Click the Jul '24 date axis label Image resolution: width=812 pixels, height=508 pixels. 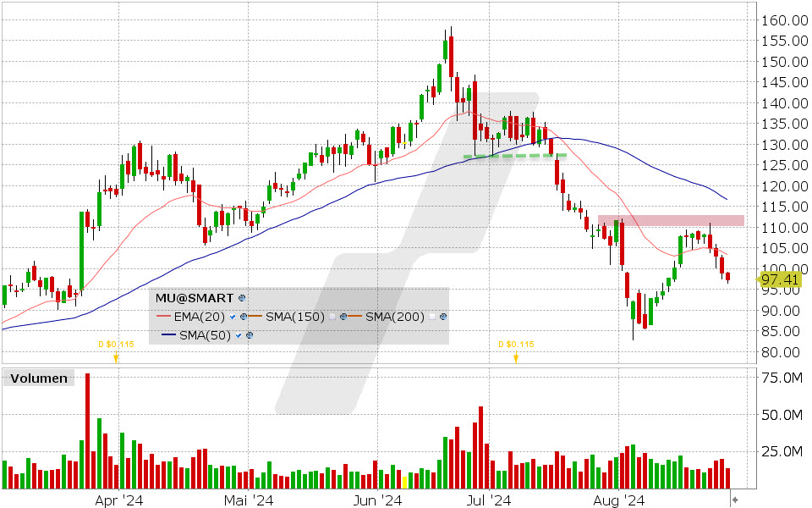[489, 500]
